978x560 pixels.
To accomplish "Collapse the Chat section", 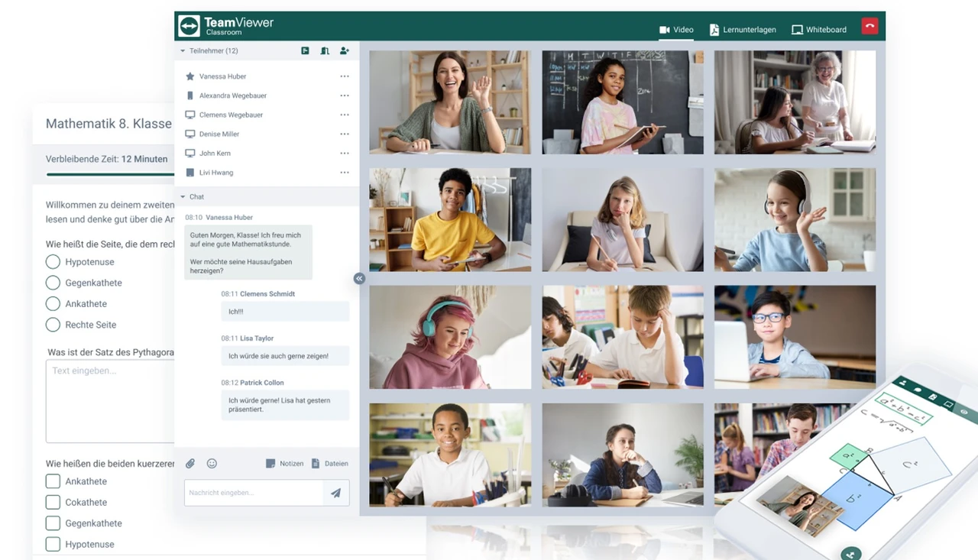I will click(x=183, y=197).
